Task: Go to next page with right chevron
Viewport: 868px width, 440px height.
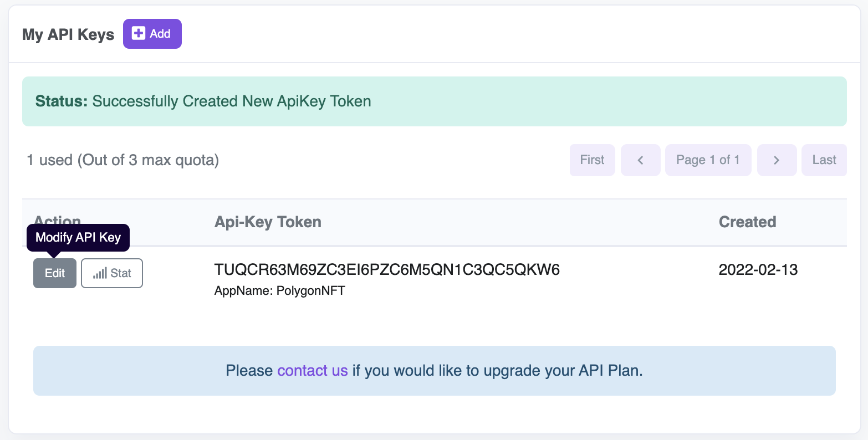Action: (777, 160)
